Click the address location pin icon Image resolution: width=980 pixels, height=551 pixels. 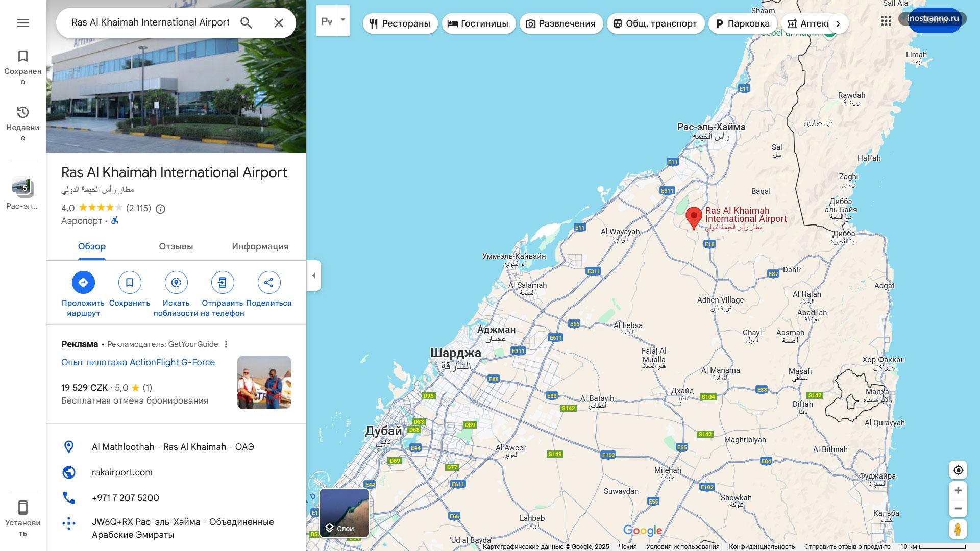click(68, 447)
